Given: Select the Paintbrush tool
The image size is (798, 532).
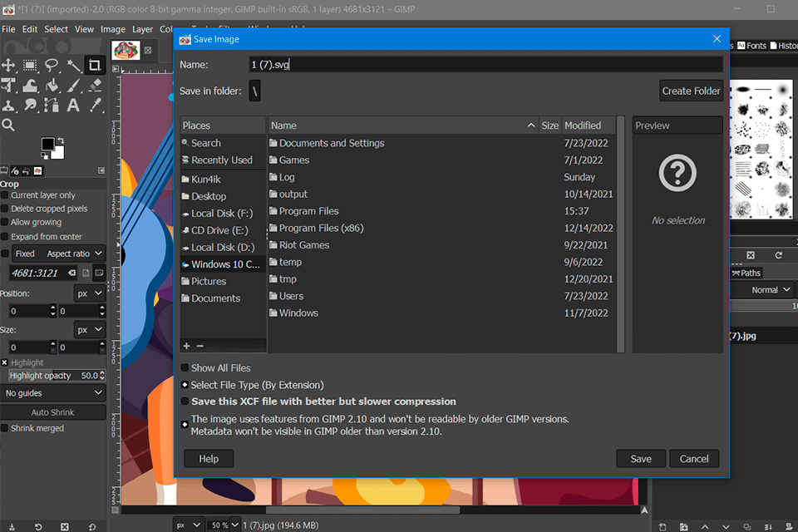Looking at the screenshot, I should click(74, 86).
